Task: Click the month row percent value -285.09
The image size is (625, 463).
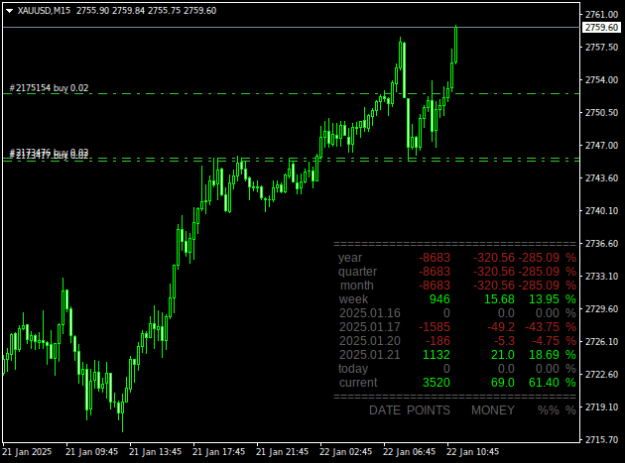Action: (x=539, y=286)
